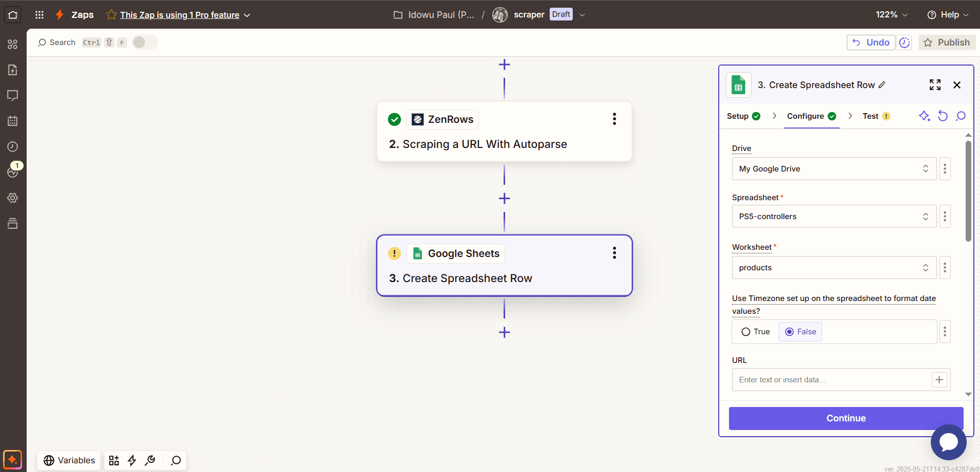Open This Zap is using 1 Pro feature link
The image size is (980, 472).
pos(180,15)
